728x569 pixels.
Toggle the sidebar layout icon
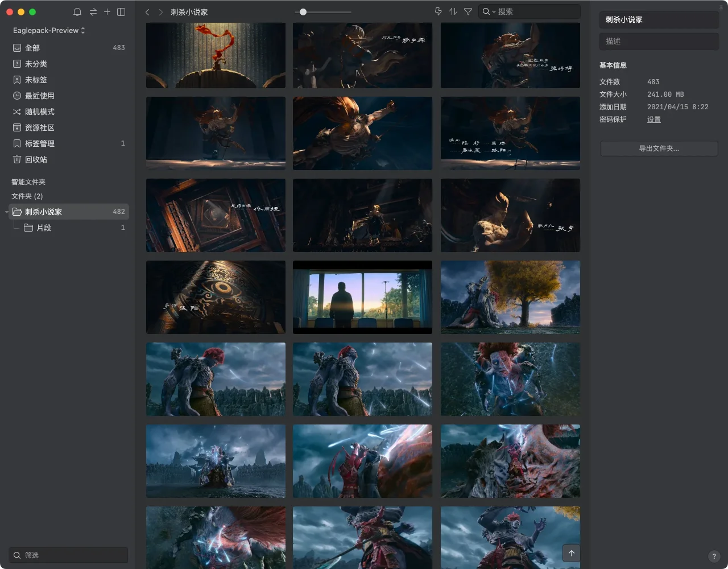121,12
